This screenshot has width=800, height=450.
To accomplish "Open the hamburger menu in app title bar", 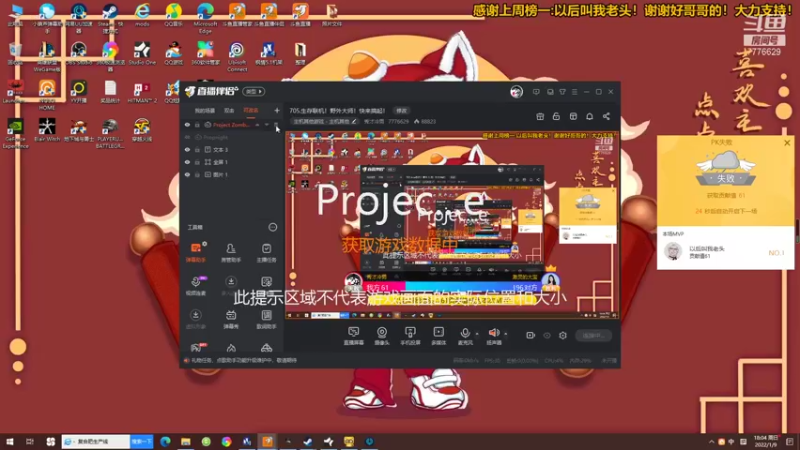I will tap(574, 92).
